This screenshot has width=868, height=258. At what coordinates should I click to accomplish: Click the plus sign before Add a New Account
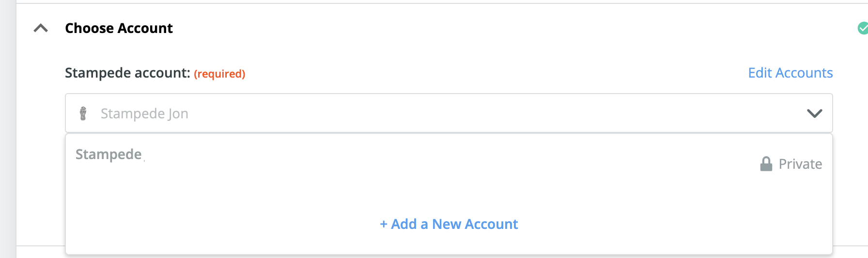click(383, 224)
